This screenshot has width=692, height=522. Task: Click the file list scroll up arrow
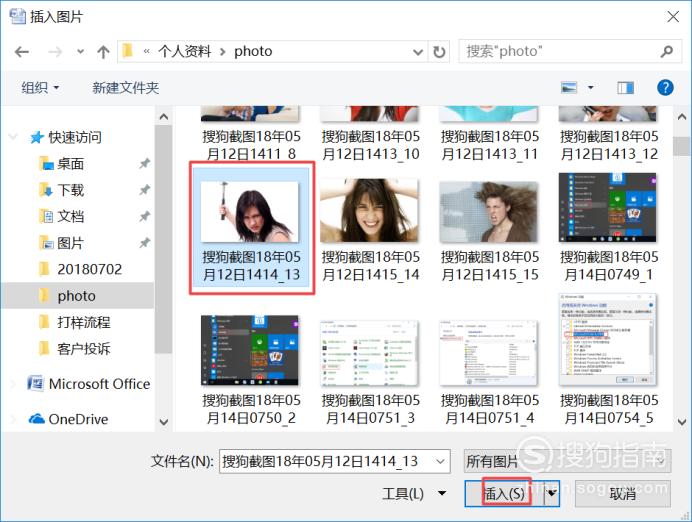[x=682, y=117]
